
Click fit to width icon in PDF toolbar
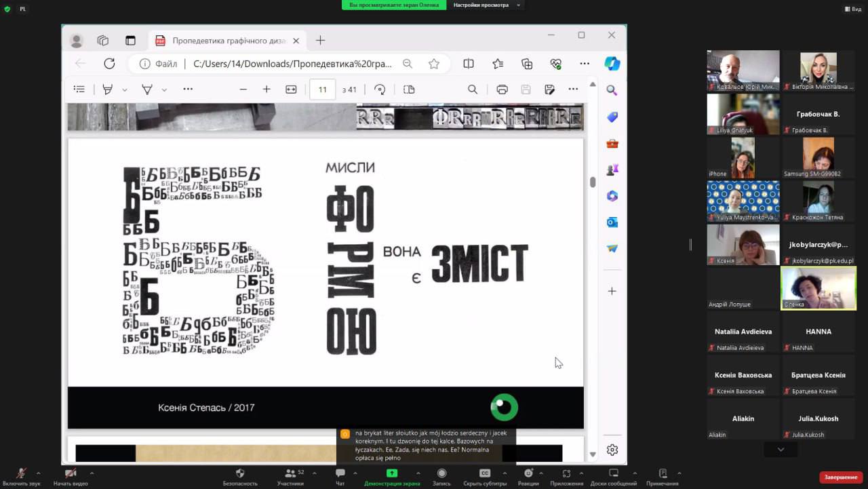click(291, 90)
